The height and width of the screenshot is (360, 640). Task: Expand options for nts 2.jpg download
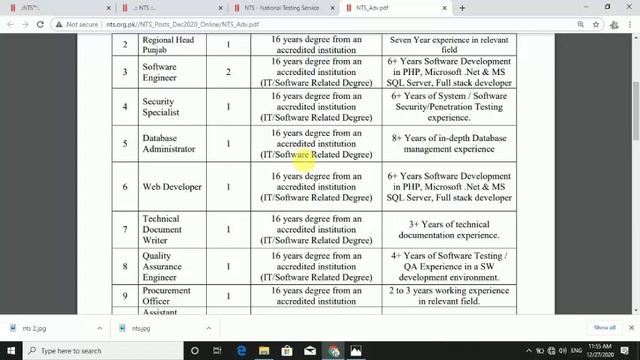tap(100, 328)
